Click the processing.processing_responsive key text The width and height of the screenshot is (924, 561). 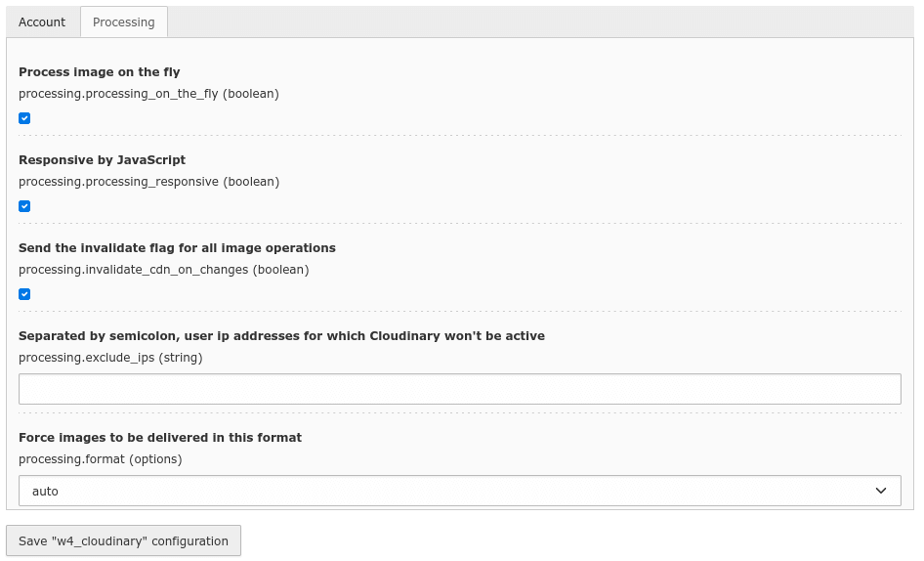[118, 182]
